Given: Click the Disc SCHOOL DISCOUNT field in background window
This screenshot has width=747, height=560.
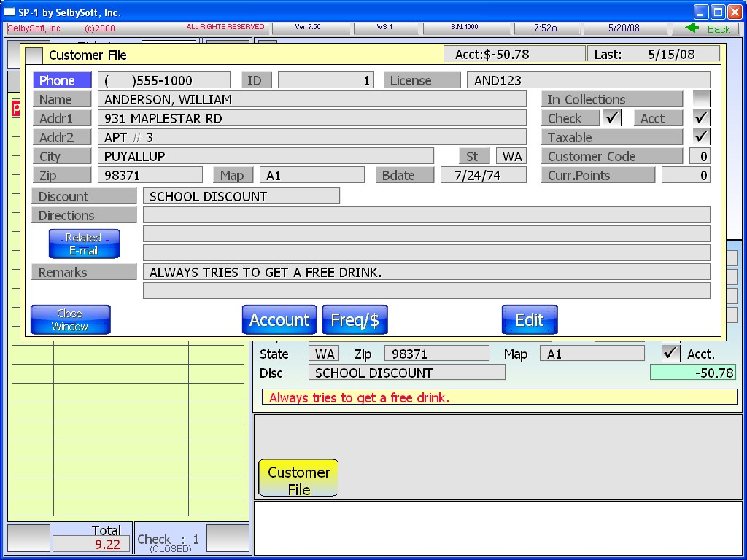Looking at the screenshot, I should 407,373.
